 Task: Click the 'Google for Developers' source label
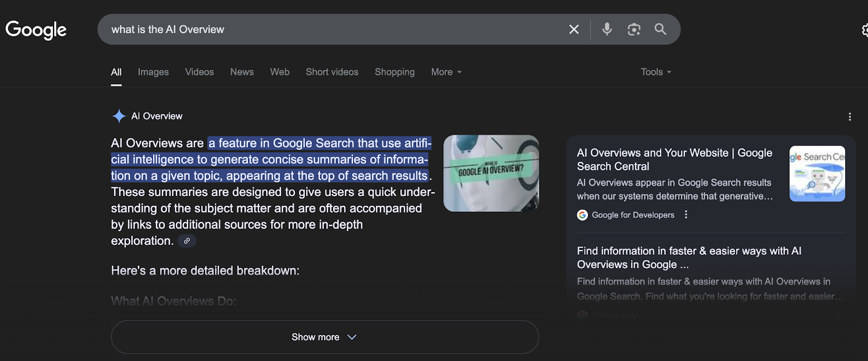pos(633,215)
